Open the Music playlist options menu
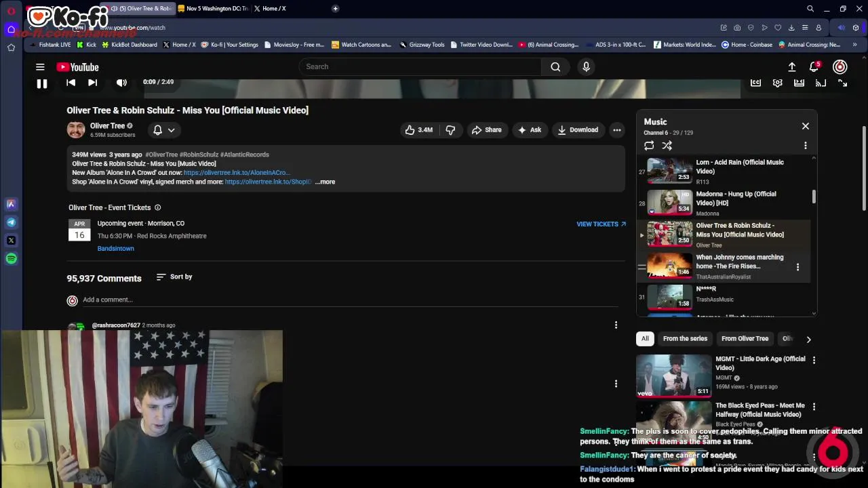This screenshot has width=868, height=488. click(806, 146)
